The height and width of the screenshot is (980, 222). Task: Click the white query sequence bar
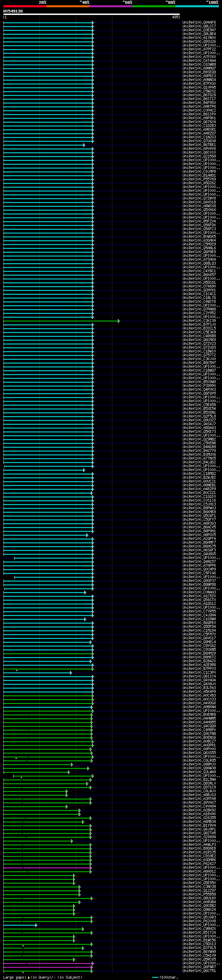pos(92,15)
